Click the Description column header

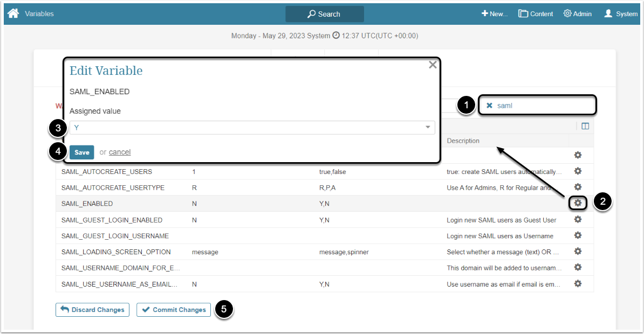pos(463,141)
